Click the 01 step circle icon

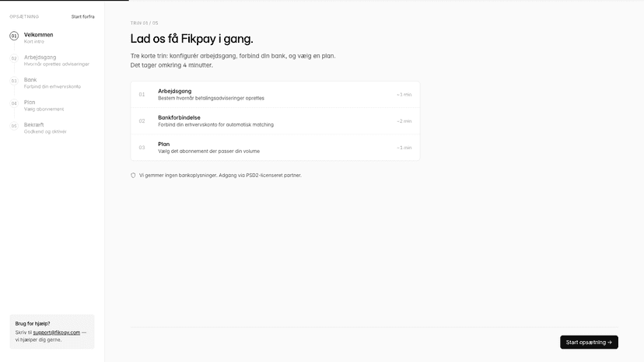tap(14, 36)
